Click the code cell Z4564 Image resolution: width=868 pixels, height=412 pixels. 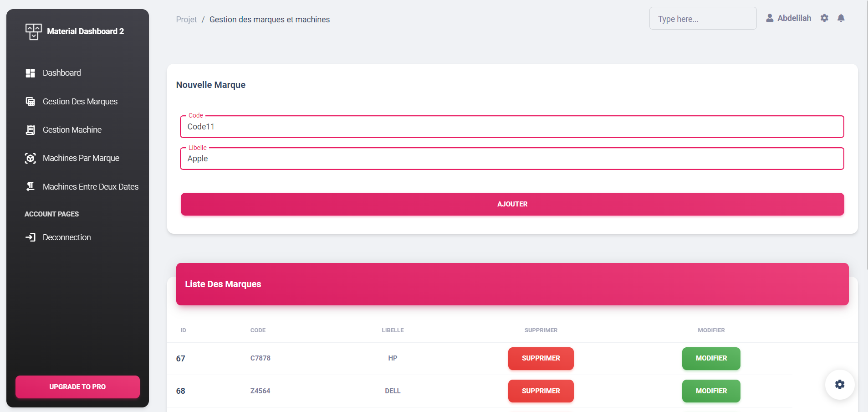(x=260, y=391)
